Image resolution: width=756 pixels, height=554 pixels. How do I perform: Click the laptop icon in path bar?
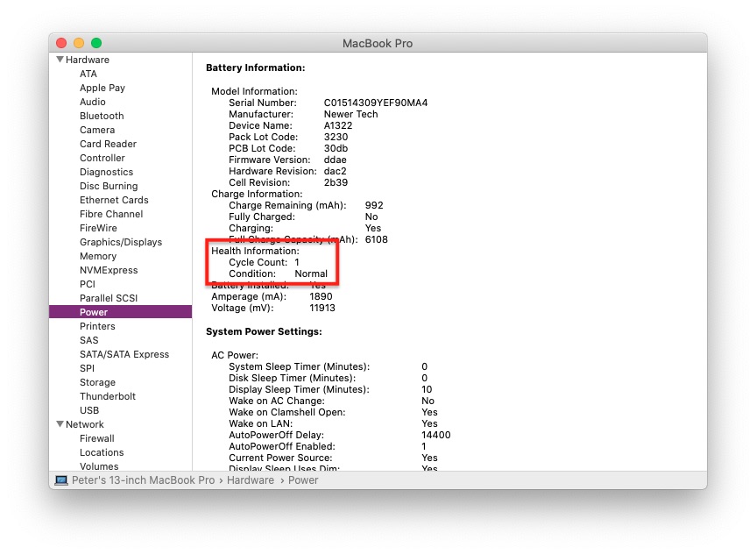(61, 480)
